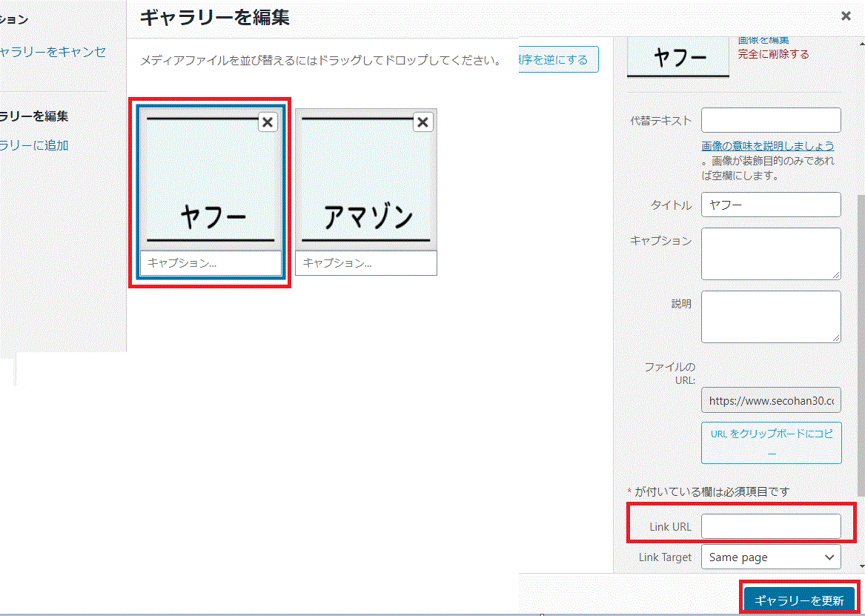
Task: Click 完全に削除する link
Action: coord(773,54)
